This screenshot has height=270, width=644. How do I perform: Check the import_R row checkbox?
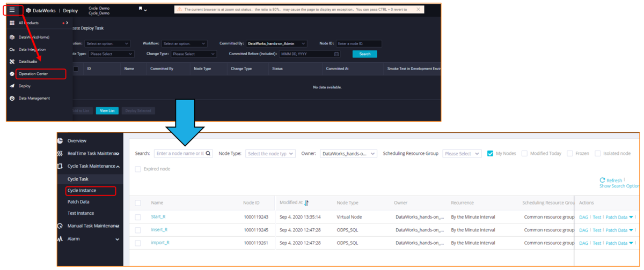(x=138, y=243)
